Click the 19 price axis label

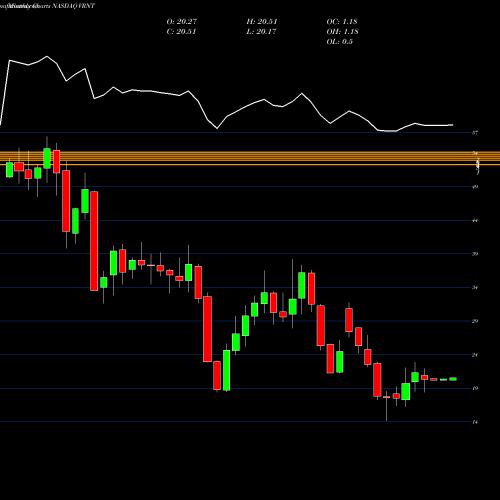coord(475,388)
